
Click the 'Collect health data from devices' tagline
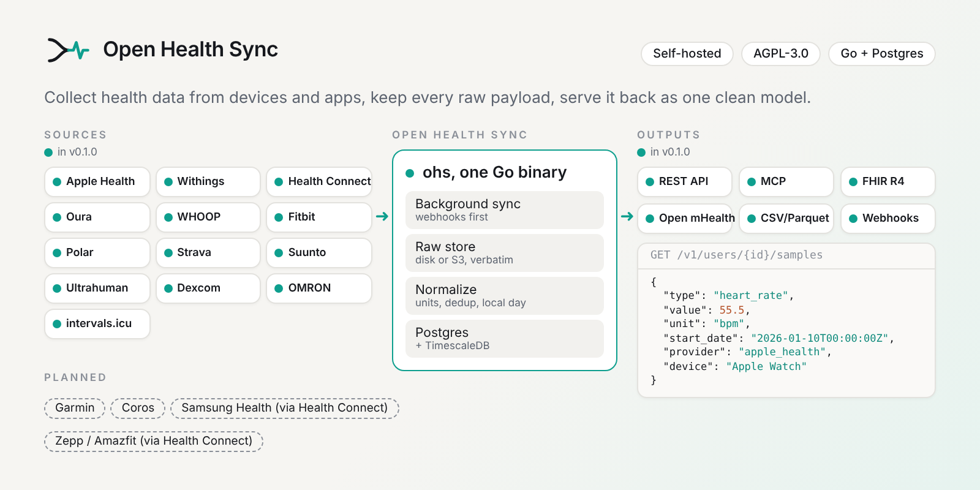428,98
